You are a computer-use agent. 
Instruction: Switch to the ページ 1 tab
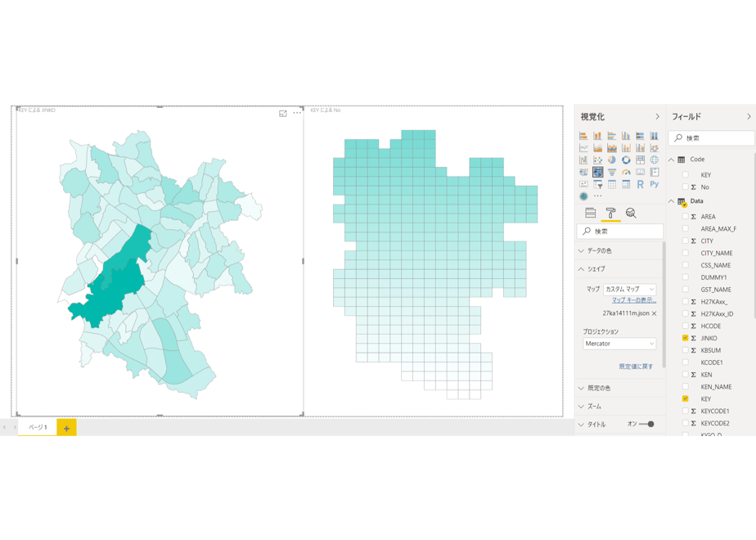click(x=38, y=427)
